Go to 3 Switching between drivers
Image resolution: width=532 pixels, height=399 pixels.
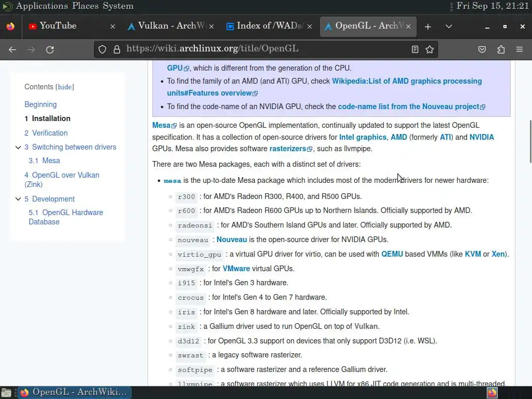pos(70,147)
